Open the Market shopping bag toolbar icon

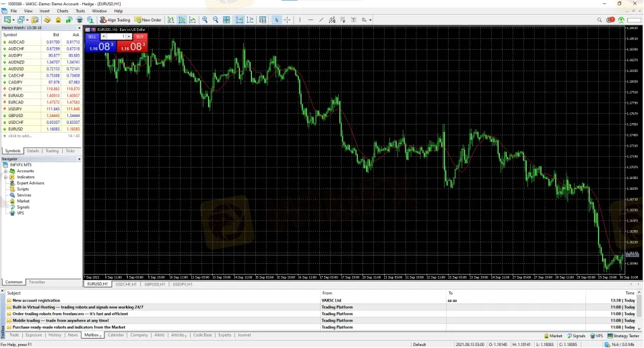(x=59, y=20)
